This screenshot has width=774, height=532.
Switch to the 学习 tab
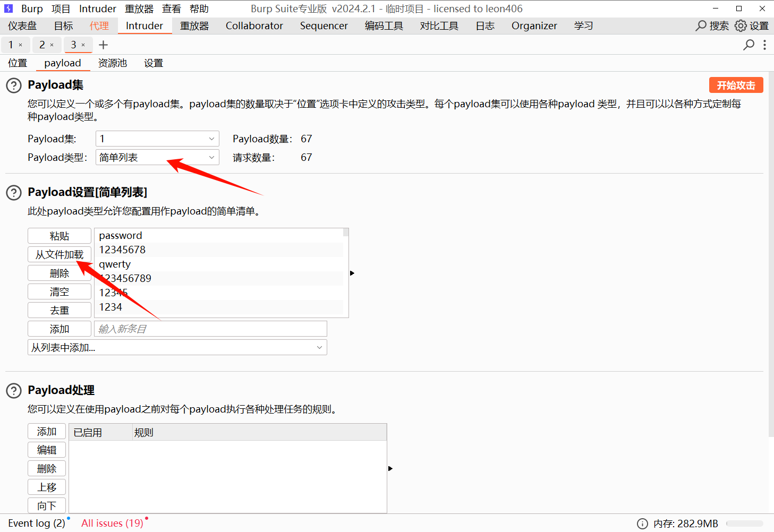tap(583, 25)
